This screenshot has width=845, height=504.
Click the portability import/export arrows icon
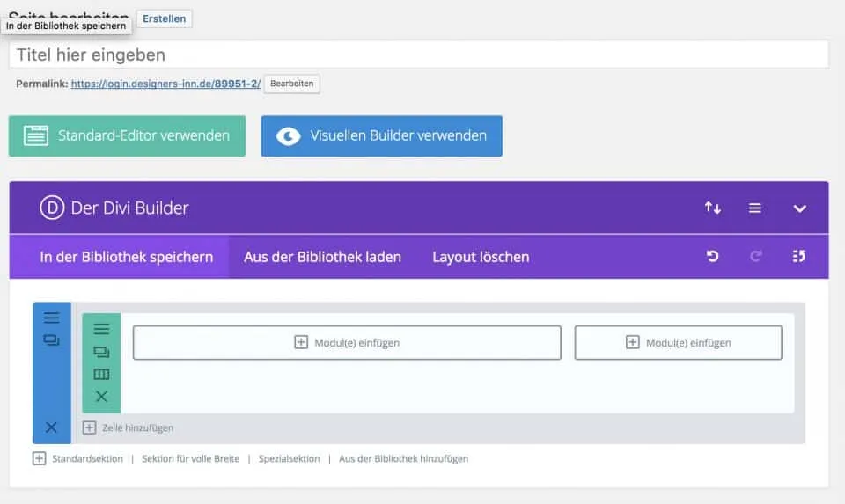click(713, 208)
